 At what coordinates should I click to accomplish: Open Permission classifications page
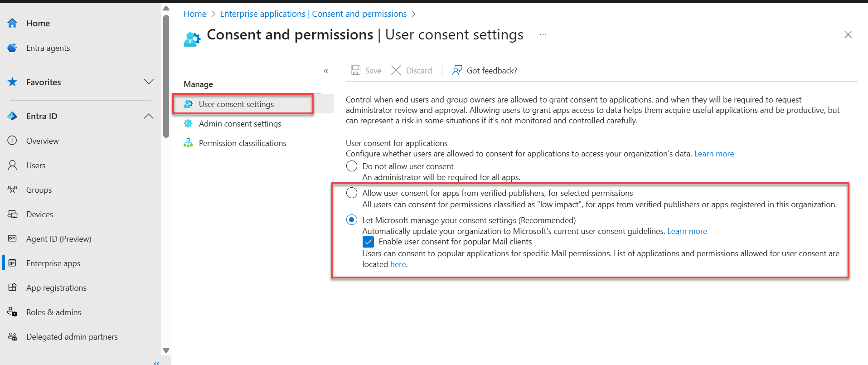[242, 143]
